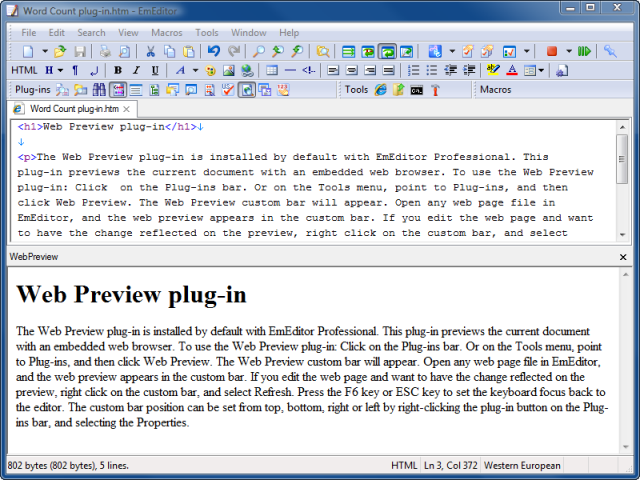The width and height of the screenshot is (640, 480).
Task: Open the configuration selector dropdown arrow
Action: [452, 51]
